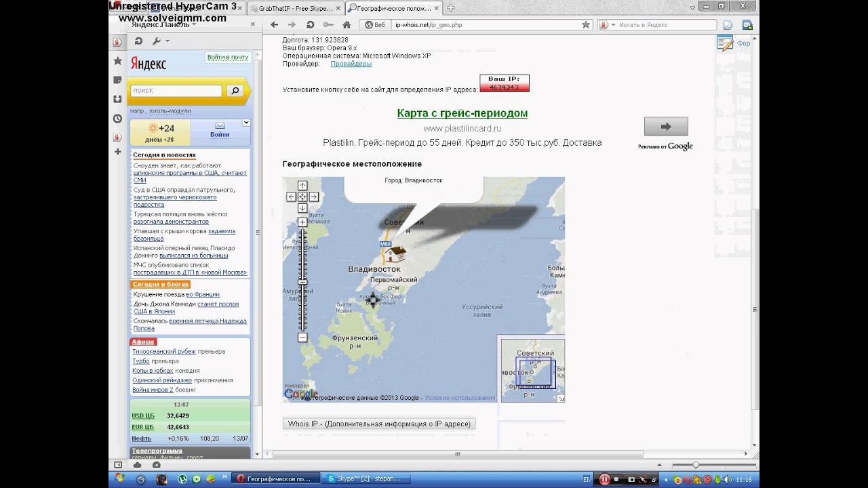Open a new browser tab
This screenshot has width=868, height=488.
click(x=451, y=8)
